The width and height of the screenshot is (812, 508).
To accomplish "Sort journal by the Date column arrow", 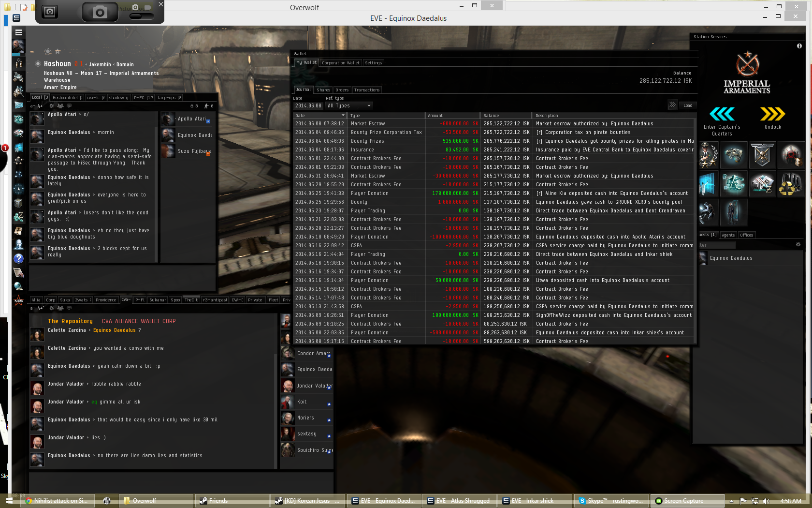I will (x=343, y=115).
